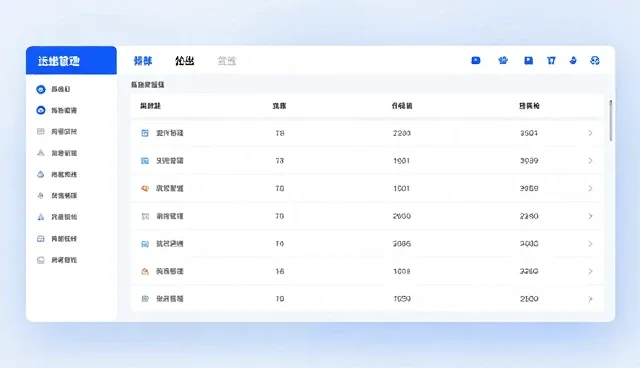Screen dimensions: 640x368
Task: Click the seventh sidebar item's blue triangle icon
Action: (x=40, y=217)
